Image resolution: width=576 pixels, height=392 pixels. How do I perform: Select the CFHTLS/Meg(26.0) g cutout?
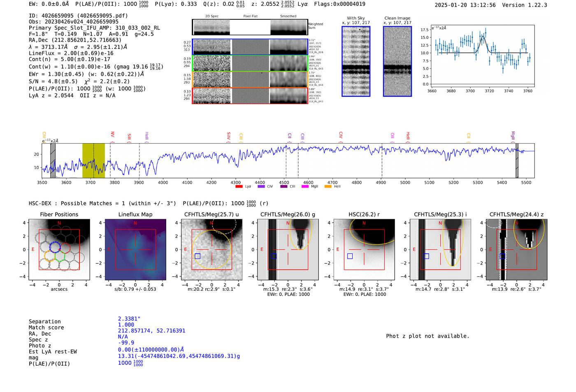point(288,250)
